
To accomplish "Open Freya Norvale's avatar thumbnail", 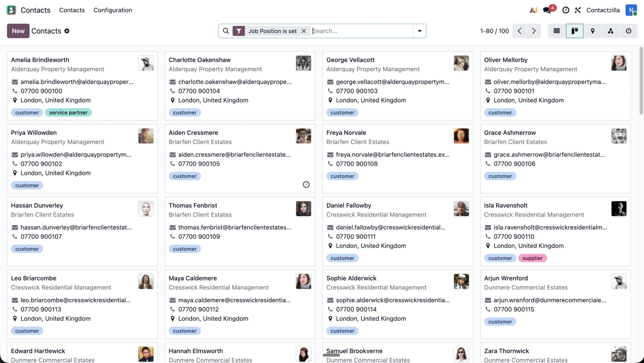I will pyautogui.click(x=461, y=136).
